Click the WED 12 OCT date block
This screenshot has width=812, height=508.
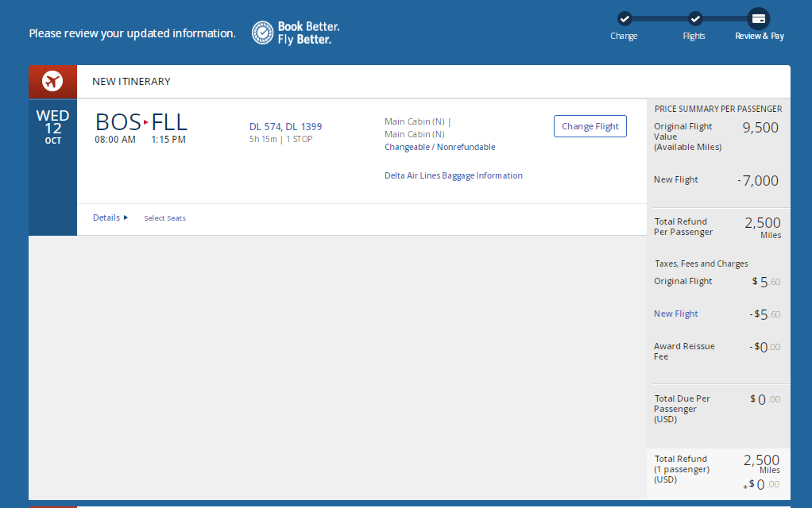(x=52, y=127)
